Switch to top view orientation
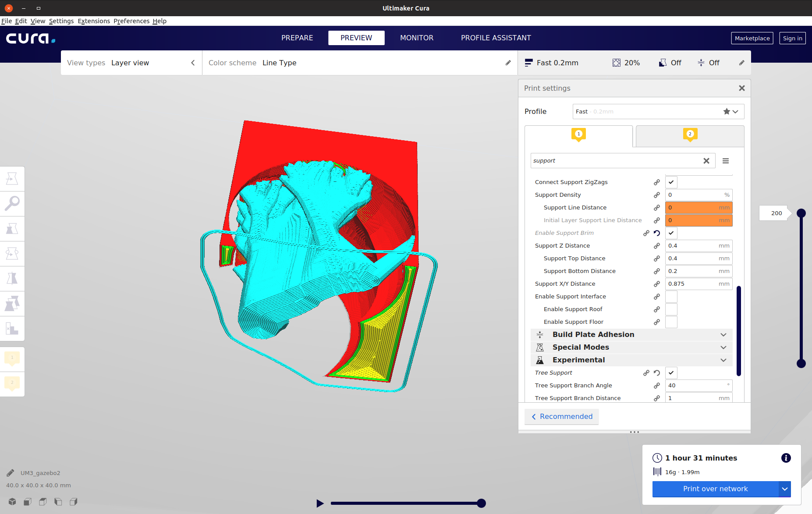The height and width of the screenshot is (514, 812). pos(43,502)
